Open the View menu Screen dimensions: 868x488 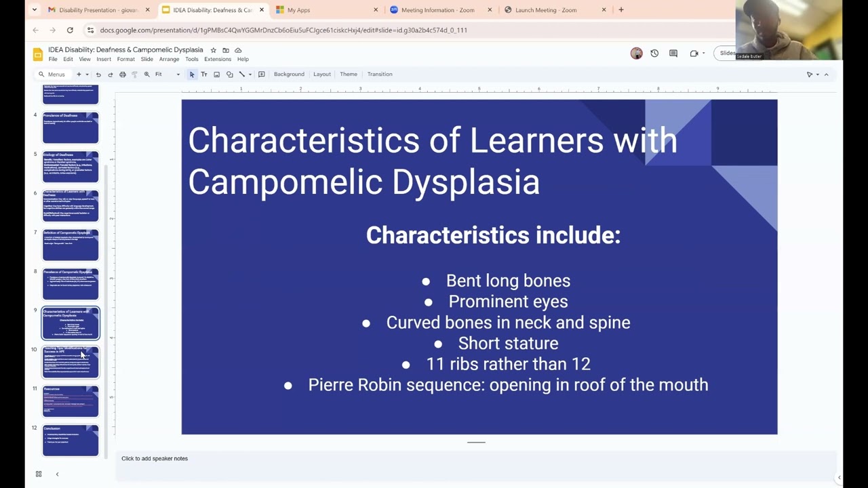pos(85,59)
